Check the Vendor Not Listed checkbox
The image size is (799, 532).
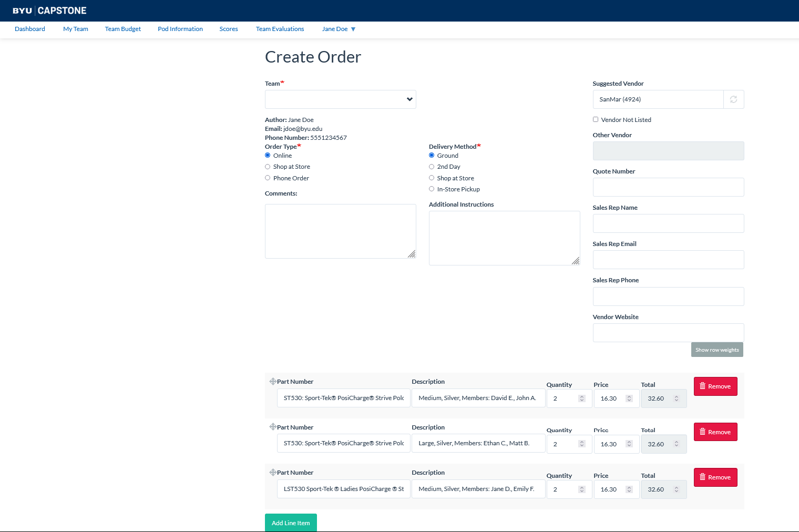(596, 120)
